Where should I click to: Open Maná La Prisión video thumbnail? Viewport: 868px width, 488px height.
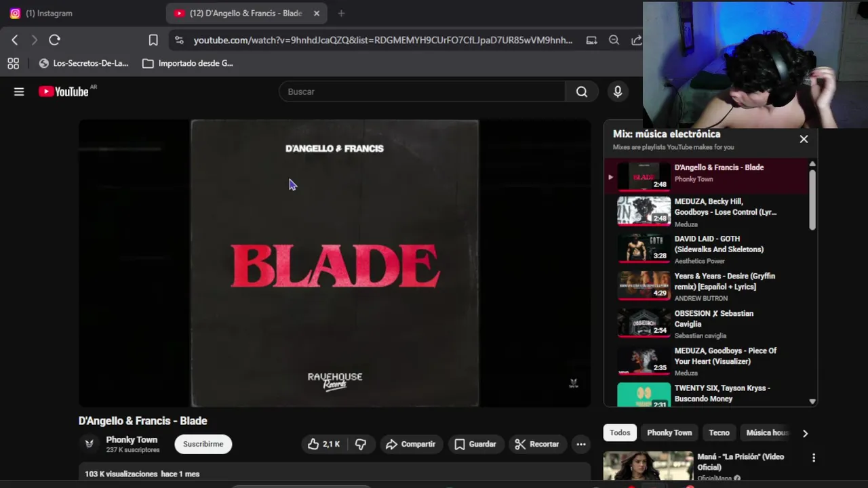tap(648, 466)
